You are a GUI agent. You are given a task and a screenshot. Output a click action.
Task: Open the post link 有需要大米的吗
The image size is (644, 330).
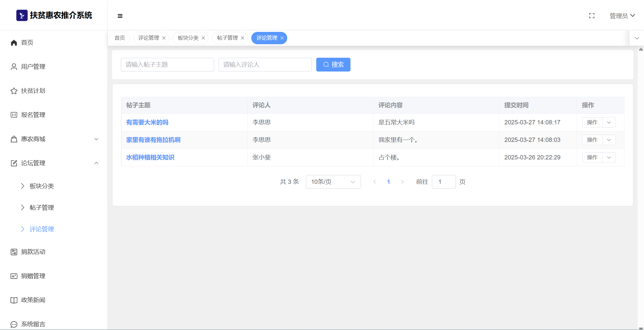(147, 122)
